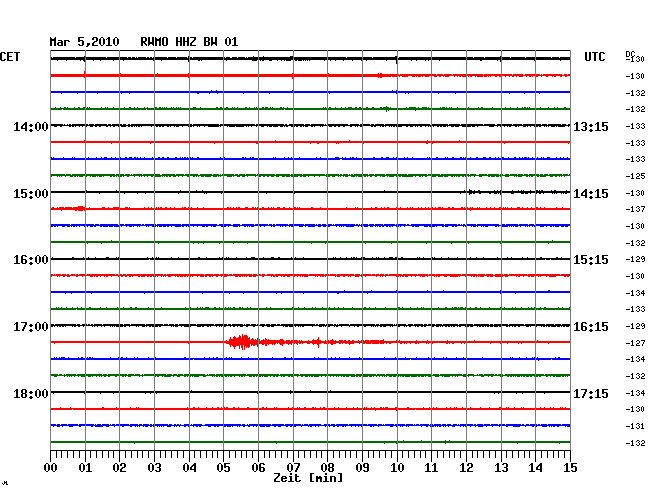Click the "15:15" UTC time label
The height and width of the screenshot is (494, 650).
tap(591, 260)
